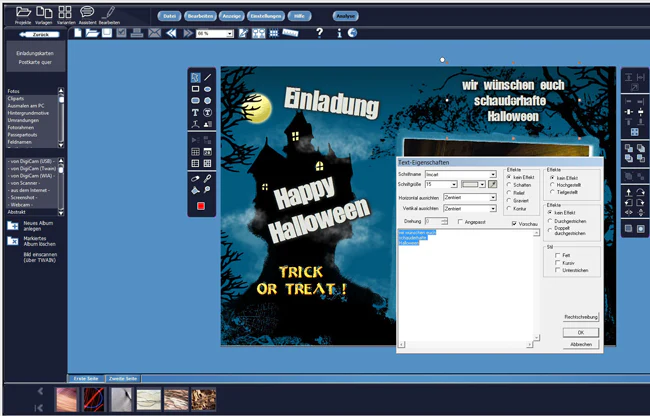Click the info 'i' icon
The height and width of the screenshot is (416, 650).
(x=339, y=33)
